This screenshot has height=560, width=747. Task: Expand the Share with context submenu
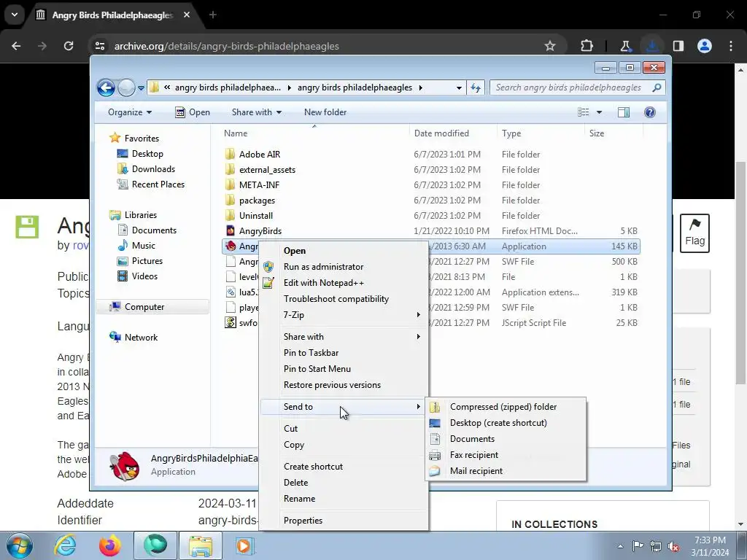click(343, 337)
